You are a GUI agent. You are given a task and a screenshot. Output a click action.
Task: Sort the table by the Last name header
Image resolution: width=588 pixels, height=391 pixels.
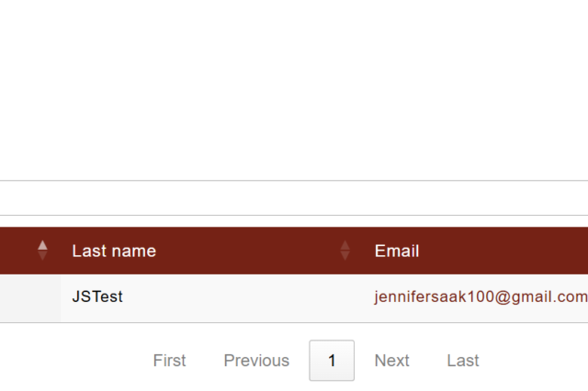click(x=114, y=251)
